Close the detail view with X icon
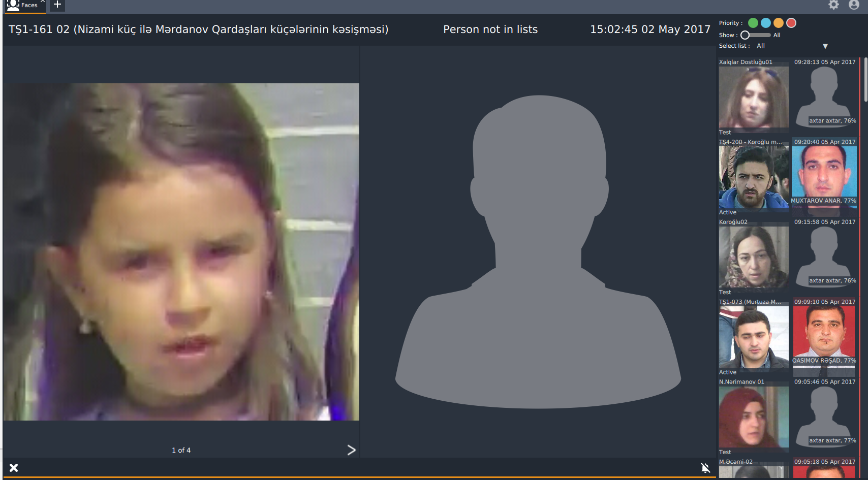 coord(14,468)
